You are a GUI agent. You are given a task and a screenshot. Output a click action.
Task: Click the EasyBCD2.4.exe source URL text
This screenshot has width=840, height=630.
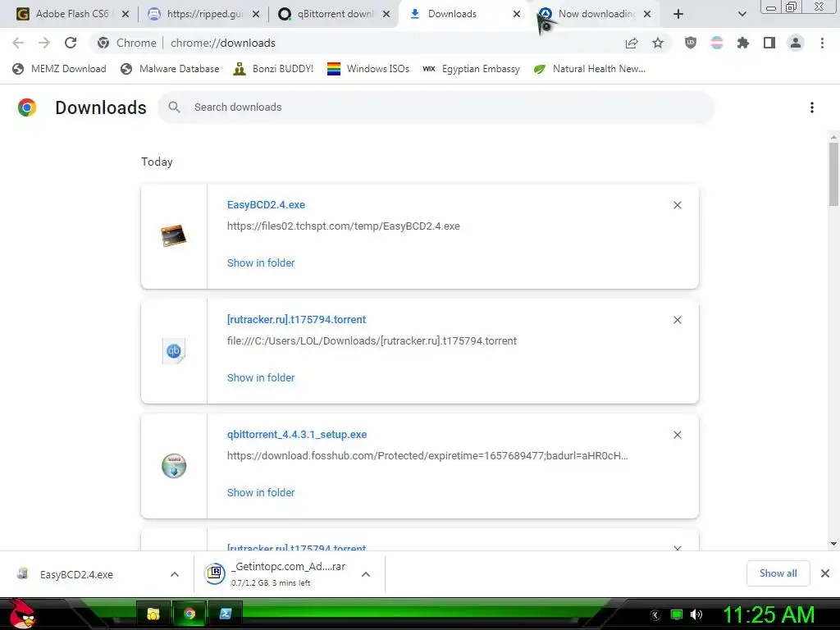click(344, 226)
